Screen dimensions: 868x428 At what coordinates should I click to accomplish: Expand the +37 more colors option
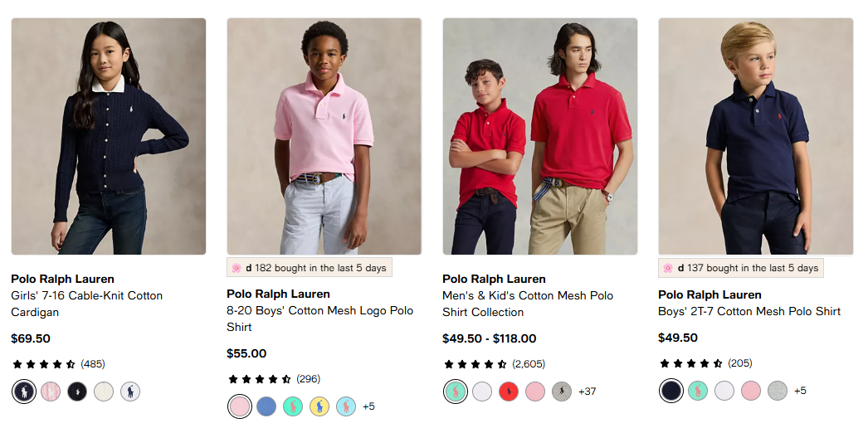(x=587, y=392)
